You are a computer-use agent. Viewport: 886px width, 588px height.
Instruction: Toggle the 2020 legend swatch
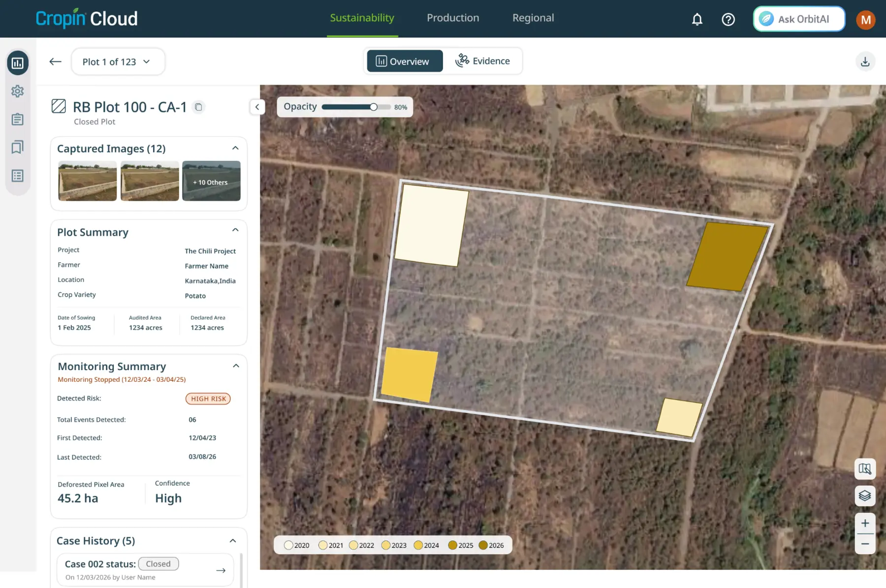coord(288,545)
